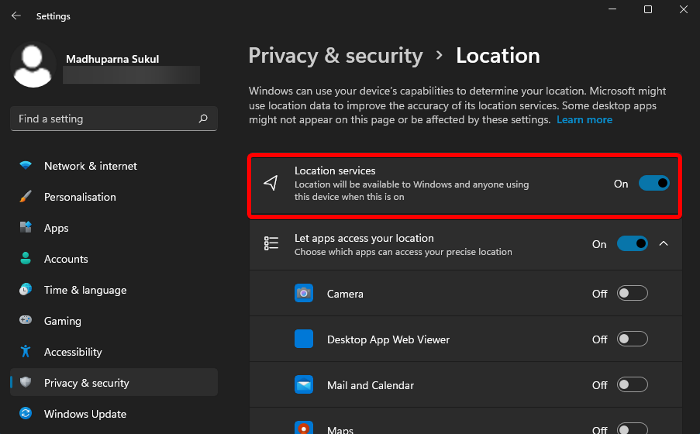Enable location access for Camera
The height and width of the screenshot is (434, 700).
pyautogui.click(x=632, y=294)
